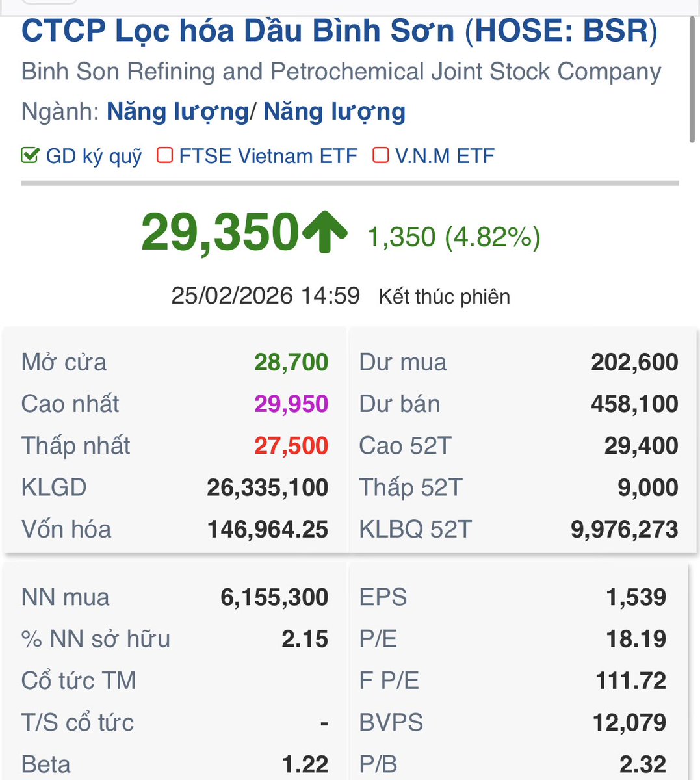Toggle the V.N.M ETF checkbox
The image size is (700, 780).
(381, 155)
